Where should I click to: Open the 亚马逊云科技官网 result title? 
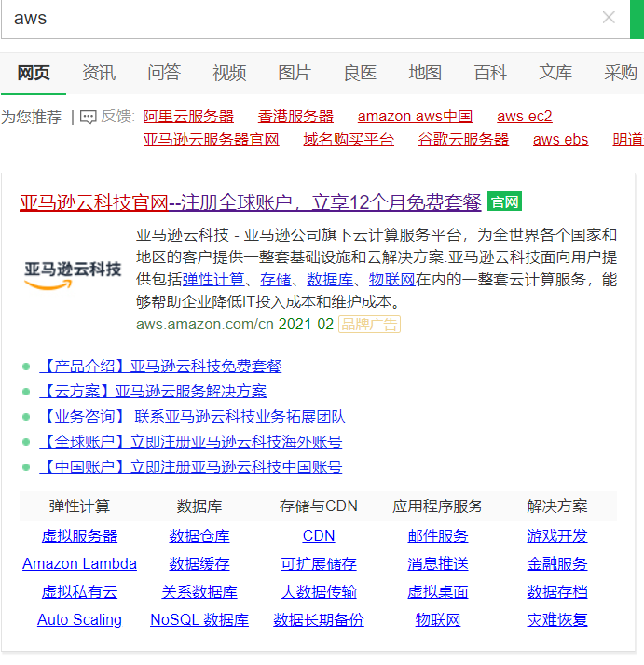(x=251, y=202)
